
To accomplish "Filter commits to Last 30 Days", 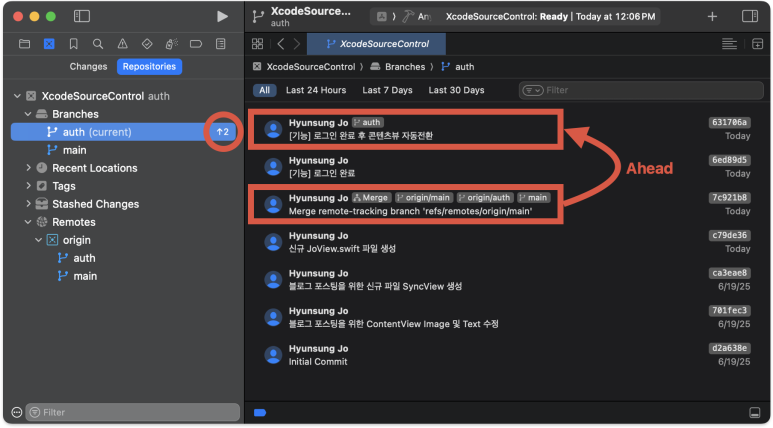I will coord(457,90).
